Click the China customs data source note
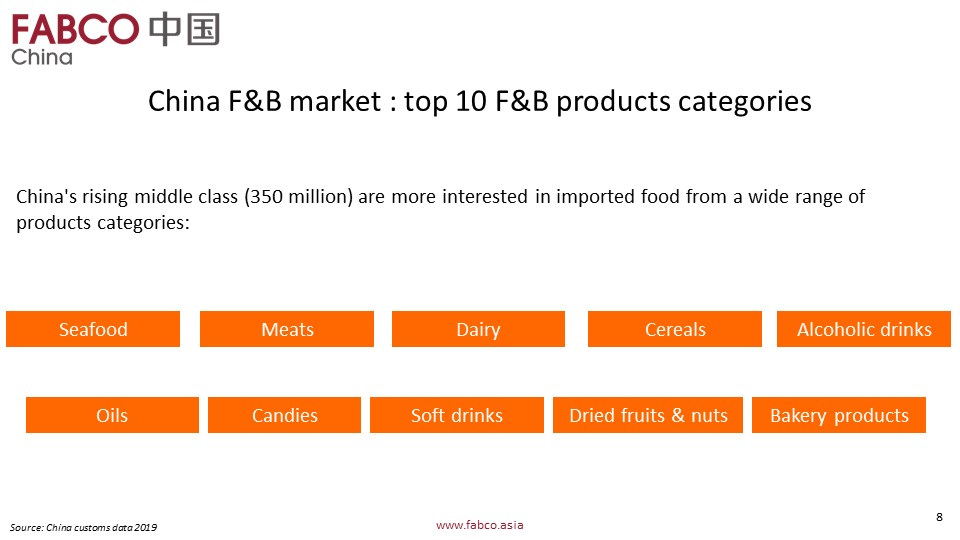Viewport: 960px width, 540px height. coord(84,527)
